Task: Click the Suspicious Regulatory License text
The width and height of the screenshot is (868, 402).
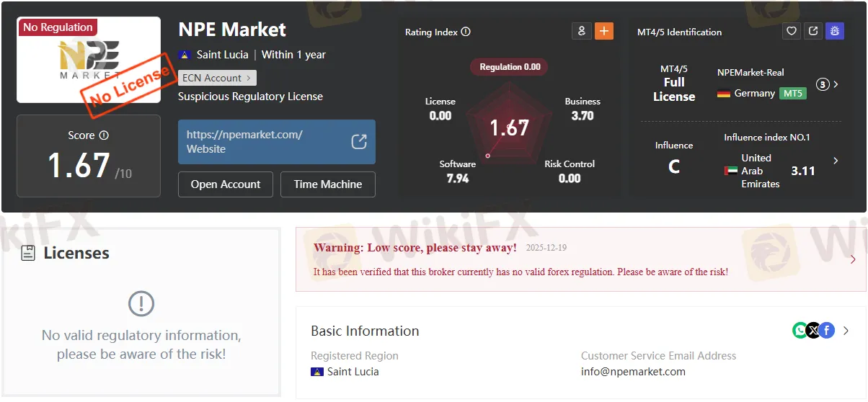Action: tap(250, 97)
